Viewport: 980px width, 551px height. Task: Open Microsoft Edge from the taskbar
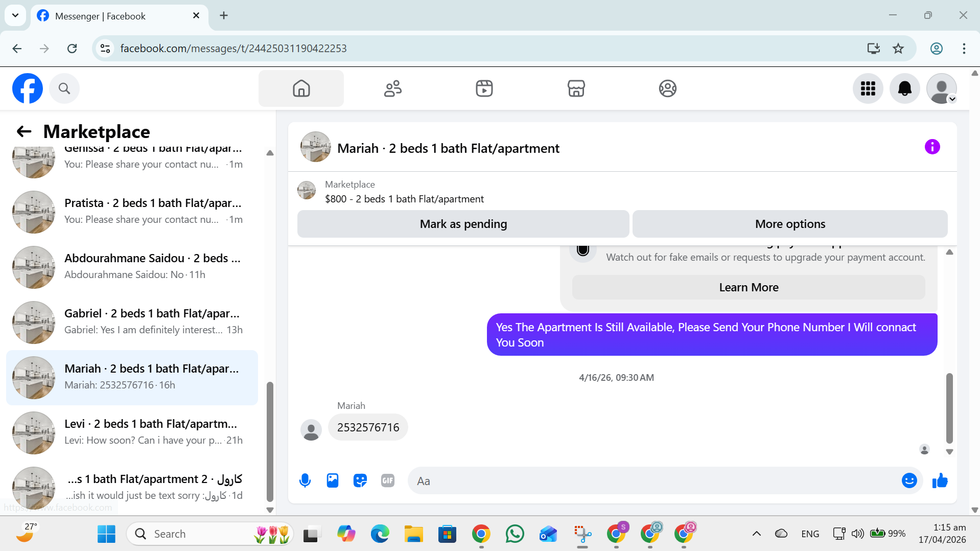click(x=380, y=534)
